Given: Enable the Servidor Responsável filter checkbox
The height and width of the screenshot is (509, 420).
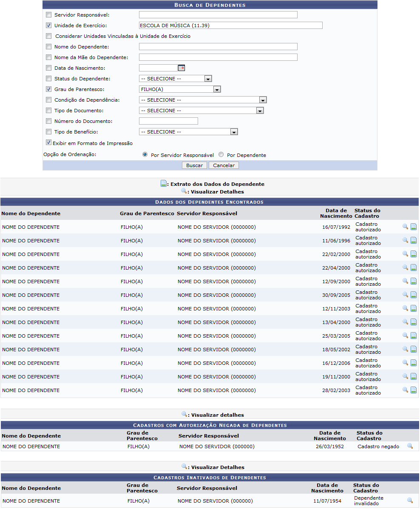Looking at the screenshot, I should click(x=49, y=15).
